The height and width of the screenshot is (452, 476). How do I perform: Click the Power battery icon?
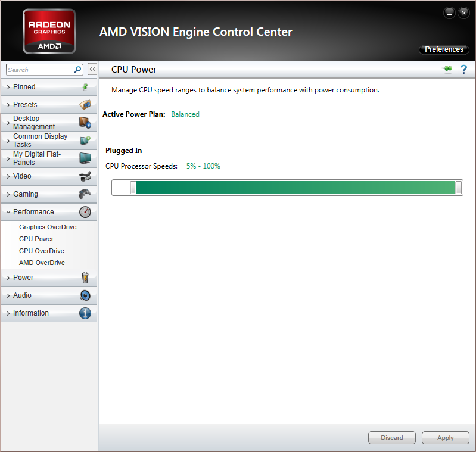[x=85, y=278]
